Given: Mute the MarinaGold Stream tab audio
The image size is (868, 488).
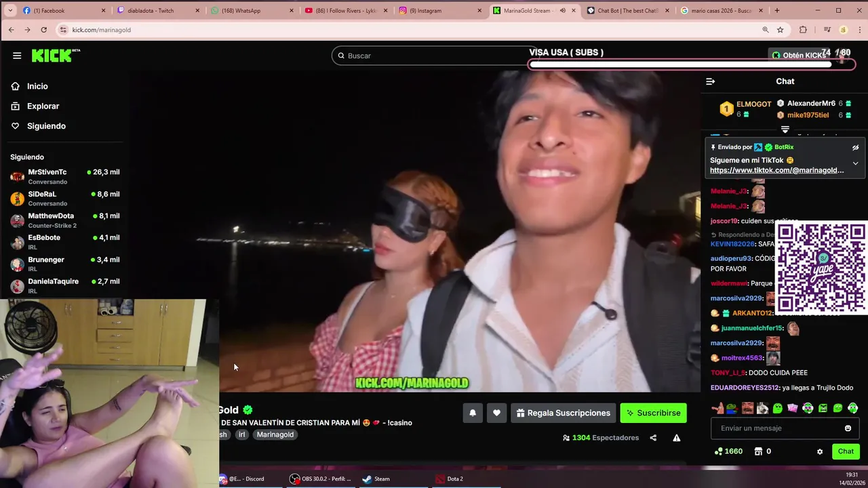Looking at the screenshot, I should [x=562, y=10].
